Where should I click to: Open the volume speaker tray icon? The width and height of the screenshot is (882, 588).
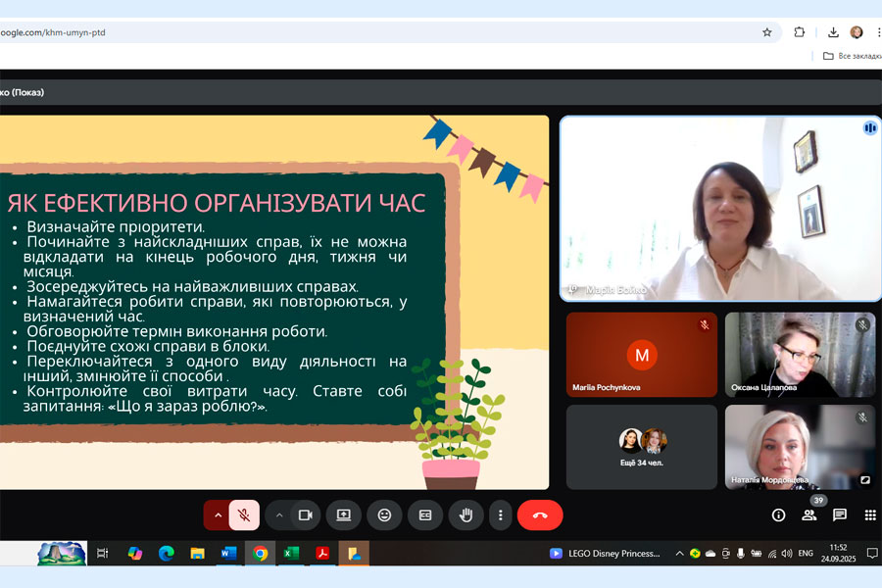[787, 554]
